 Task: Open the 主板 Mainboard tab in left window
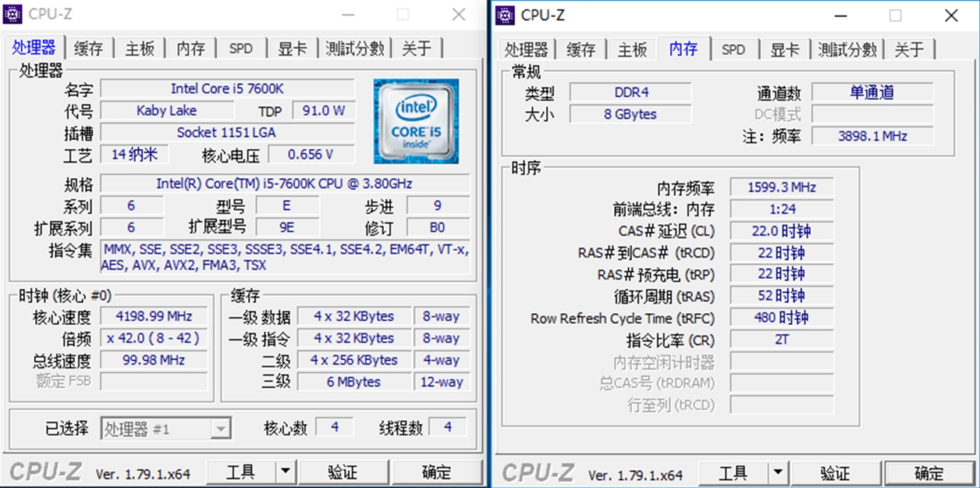(x=139, y=48)
